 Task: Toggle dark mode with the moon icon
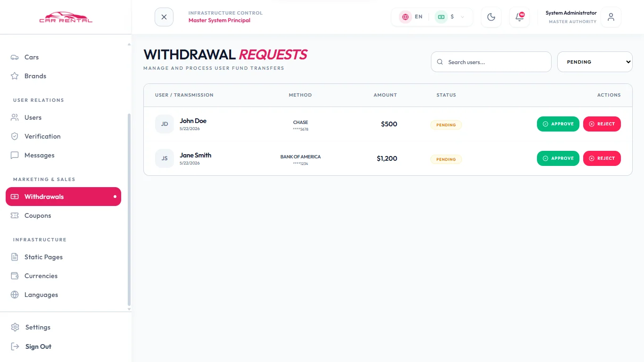coord(491,17)
